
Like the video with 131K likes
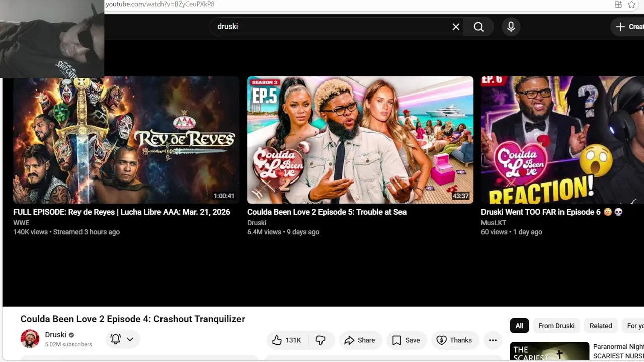(287, 340)
